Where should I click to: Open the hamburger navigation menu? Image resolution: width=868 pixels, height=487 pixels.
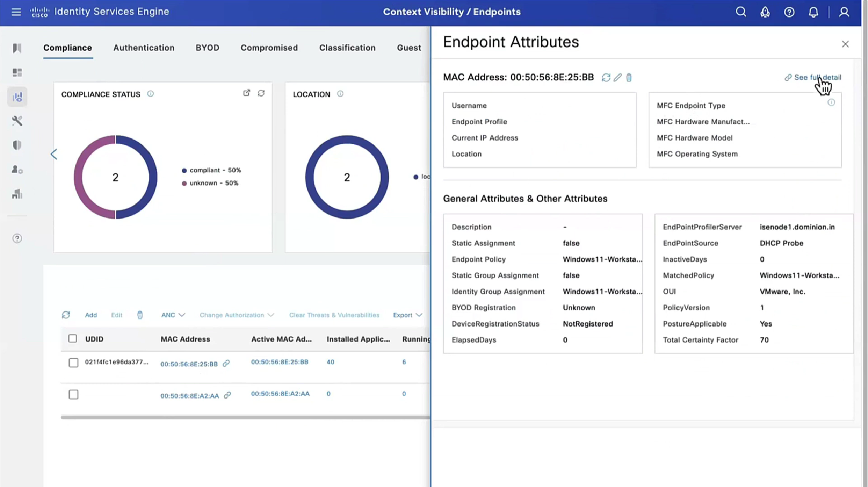[x=16, y=12]
